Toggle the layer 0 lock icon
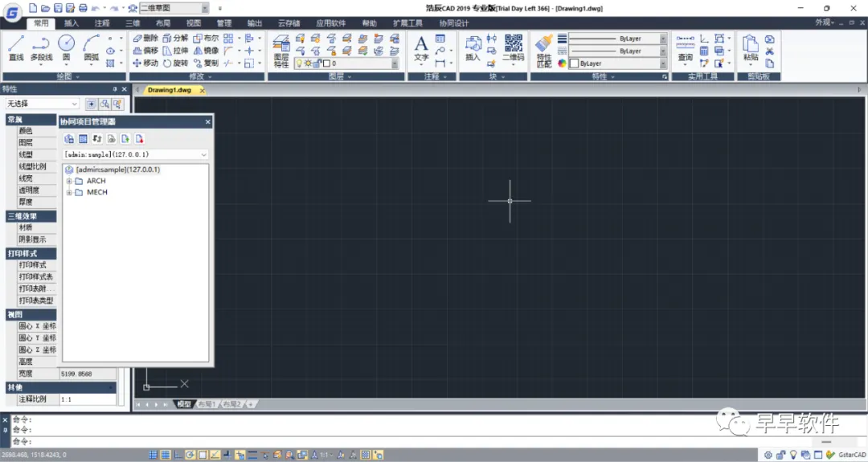 tap(319, 63)
